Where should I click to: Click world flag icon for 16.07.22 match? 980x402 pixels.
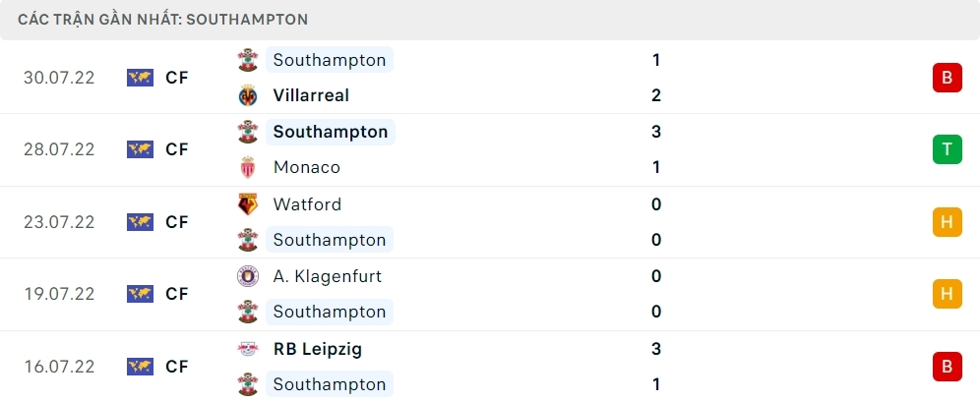(x=140, y=367)
